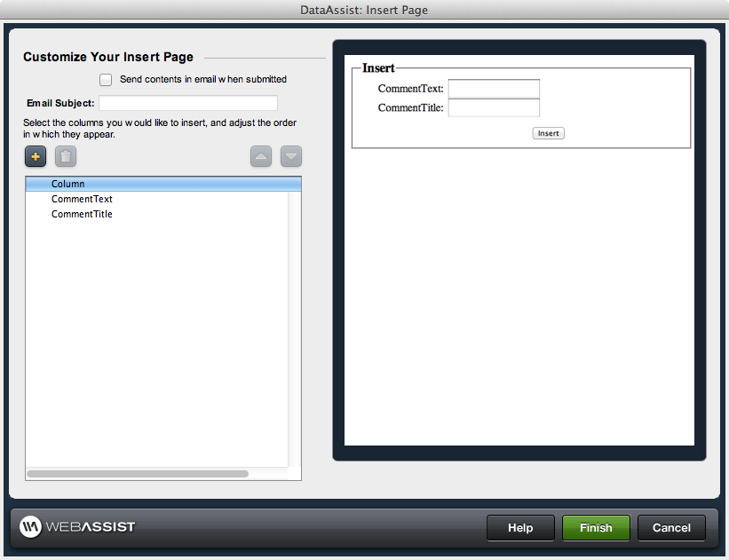Move selected column up with the up-arrow icon
The width and height of the screenshot is (729, 560).
click(260, 156)
